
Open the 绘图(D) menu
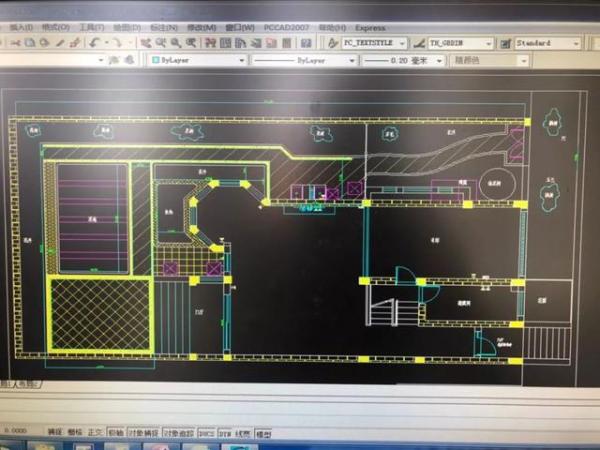[127, 28]
